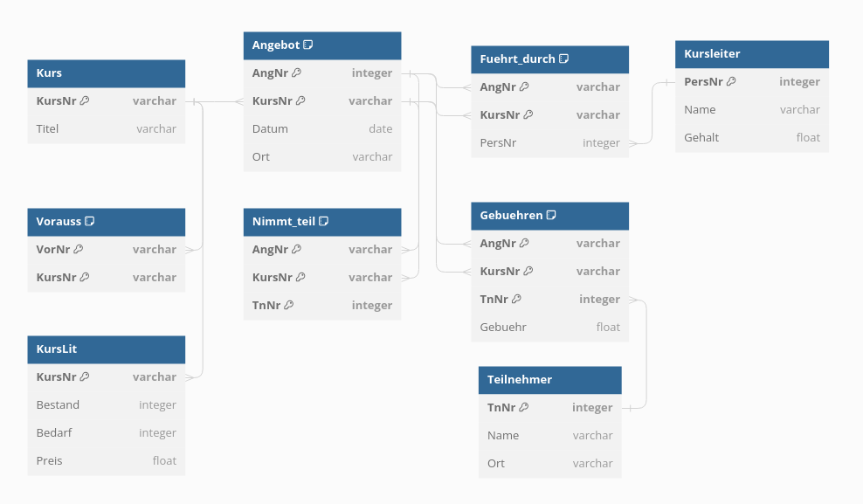
Task: Click the note icon beside Gebuehren title
Action: (x=551, y=215)
